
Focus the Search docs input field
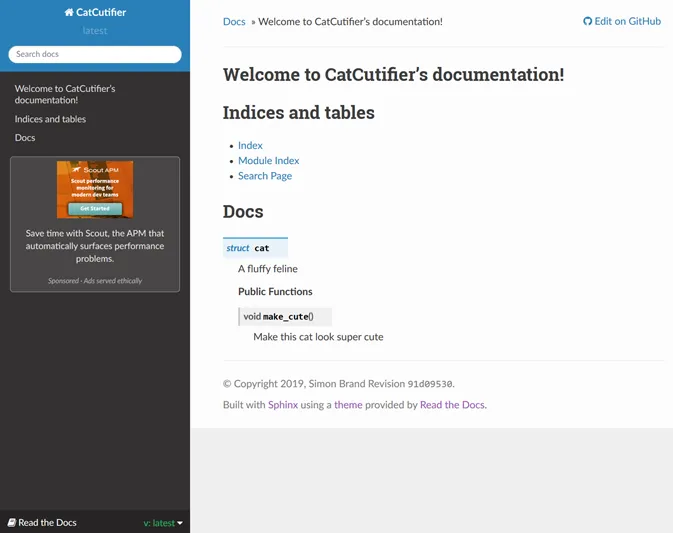95,54
